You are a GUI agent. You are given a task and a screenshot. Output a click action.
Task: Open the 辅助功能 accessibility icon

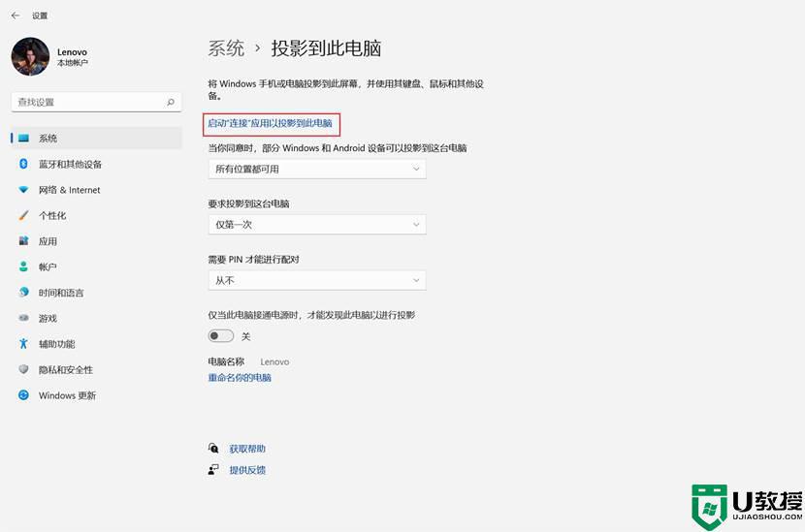pos(23,343)
